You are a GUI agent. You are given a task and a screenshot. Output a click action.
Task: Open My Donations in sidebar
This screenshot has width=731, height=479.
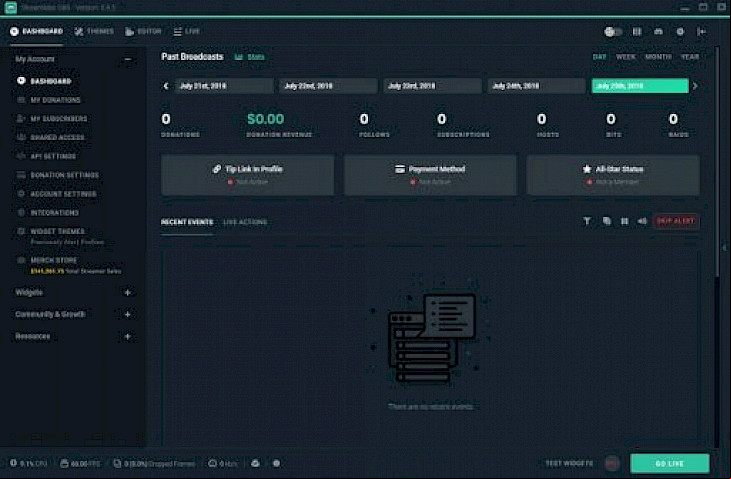55,100
